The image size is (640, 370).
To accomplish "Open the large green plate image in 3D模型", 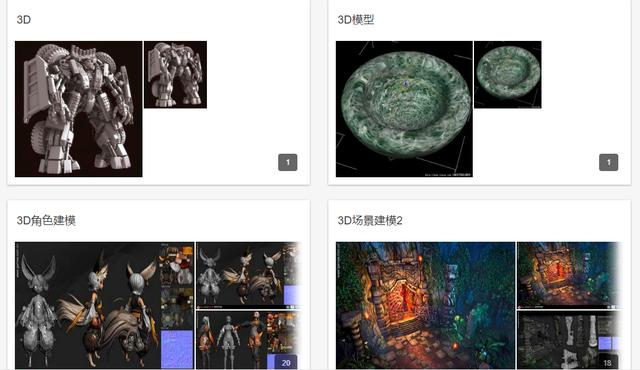I will [404, 109].
